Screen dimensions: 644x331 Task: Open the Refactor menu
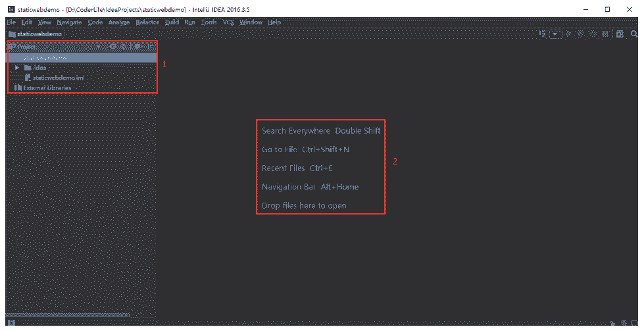(147, 22)
